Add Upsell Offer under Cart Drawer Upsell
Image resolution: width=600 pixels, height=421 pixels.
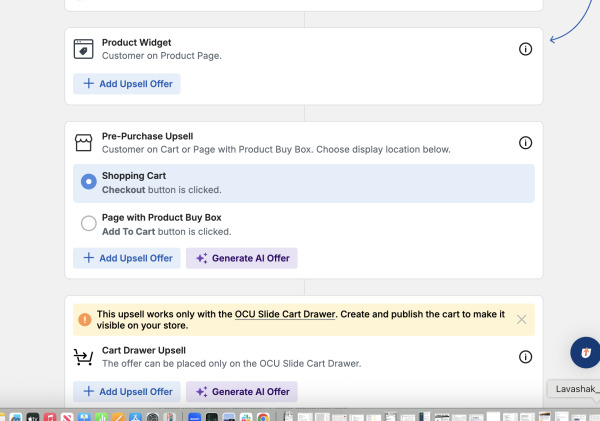pyautogui.click(x=127, y=392)
